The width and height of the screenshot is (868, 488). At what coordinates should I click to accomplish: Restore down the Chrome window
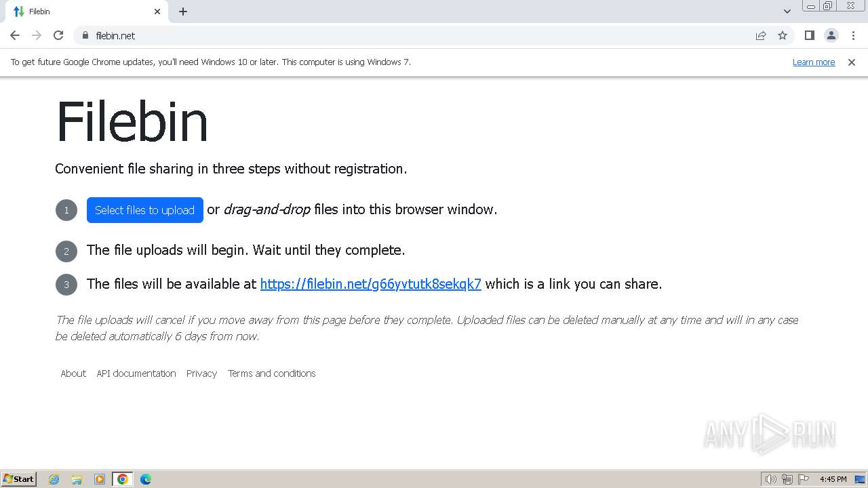(828, 6)
